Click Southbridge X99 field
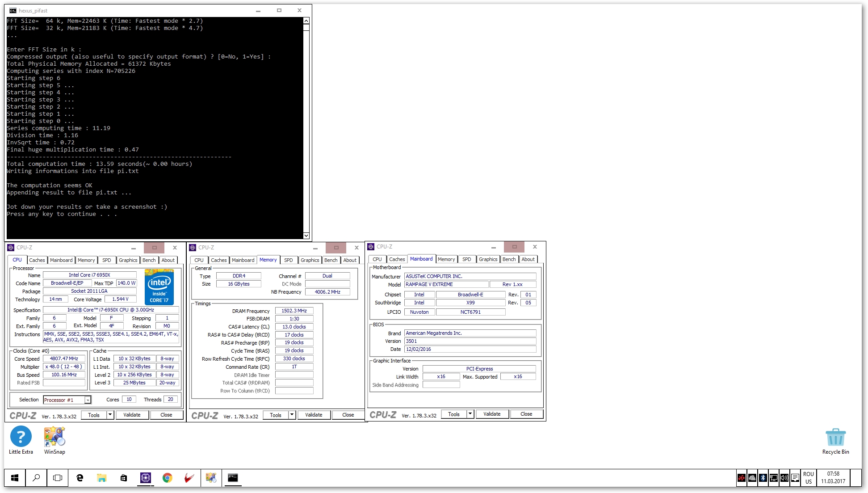The width and height of the screenshot is (868, 493). point(470,303)
